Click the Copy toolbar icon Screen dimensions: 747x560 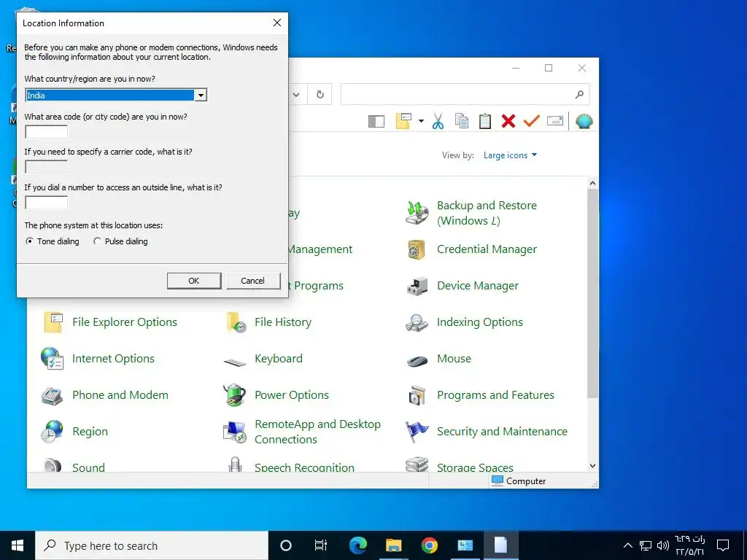[x=461, y=121]
